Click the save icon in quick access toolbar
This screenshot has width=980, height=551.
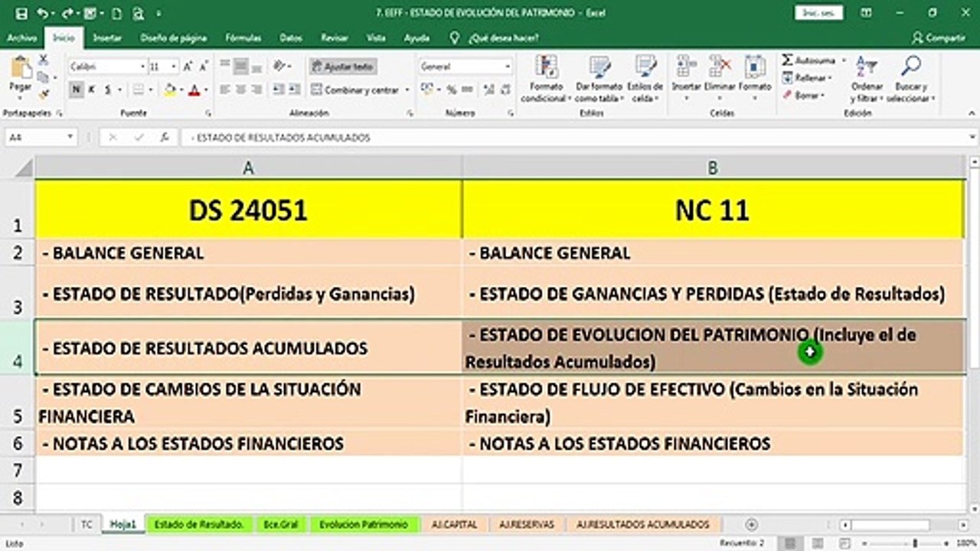pyautogui.click(x=21, y=13)
